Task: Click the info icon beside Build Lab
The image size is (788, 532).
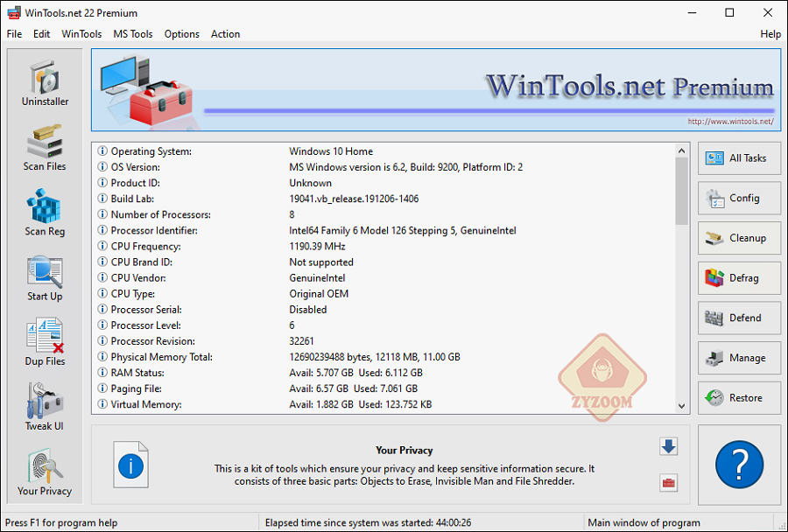Action: click(x=102, y=198)
